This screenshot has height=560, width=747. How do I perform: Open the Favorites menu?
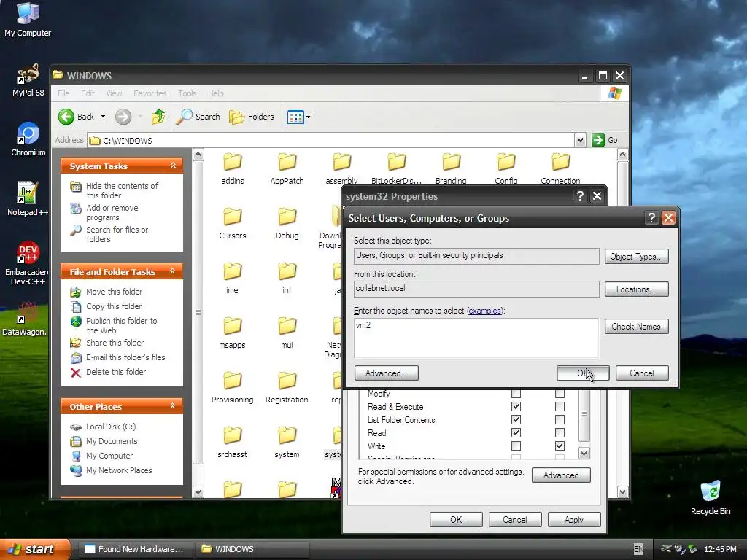(150, 93)
